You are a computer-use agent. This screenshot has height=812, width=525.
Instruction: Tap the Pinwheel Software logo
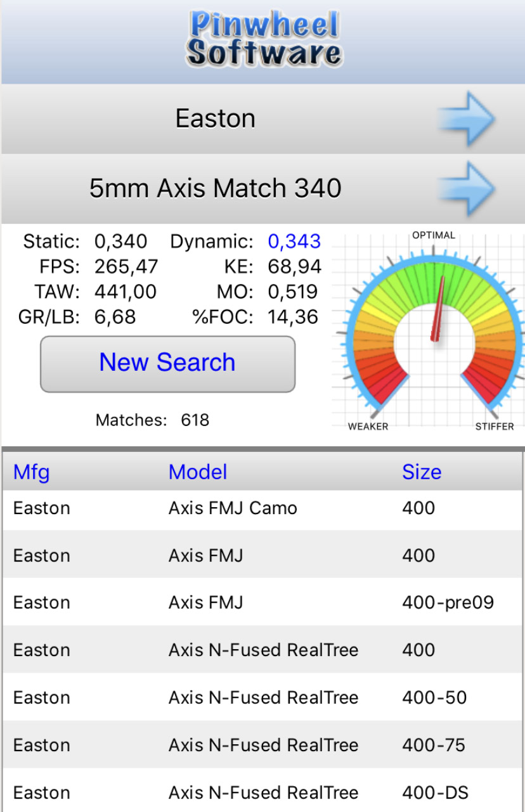pyautogui.click(x=263, y=39)
